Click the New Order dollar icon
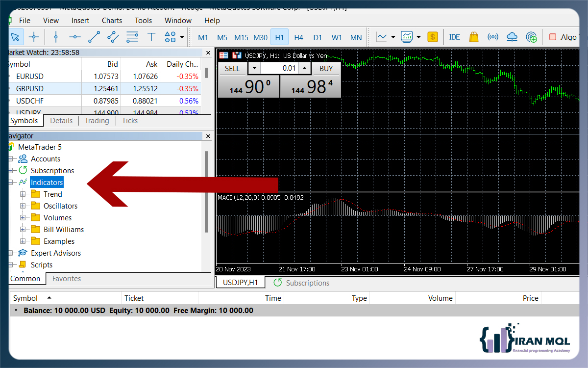The image size is (588, 368). [432, 37]
